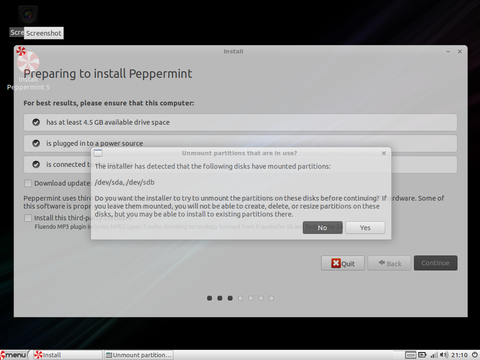480x360 pixels.
Task: Close the Unmount partitions dialog
Action: (x=384, y=153)
